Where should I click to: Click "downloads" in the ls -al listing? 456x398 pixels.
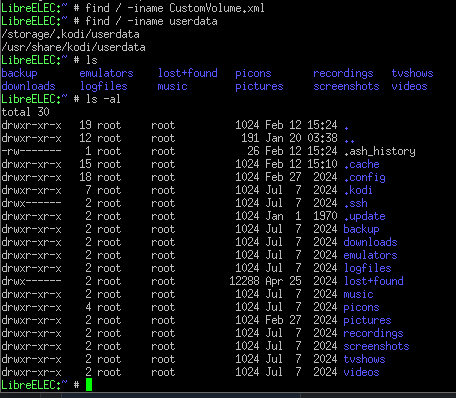coord(371,242)
